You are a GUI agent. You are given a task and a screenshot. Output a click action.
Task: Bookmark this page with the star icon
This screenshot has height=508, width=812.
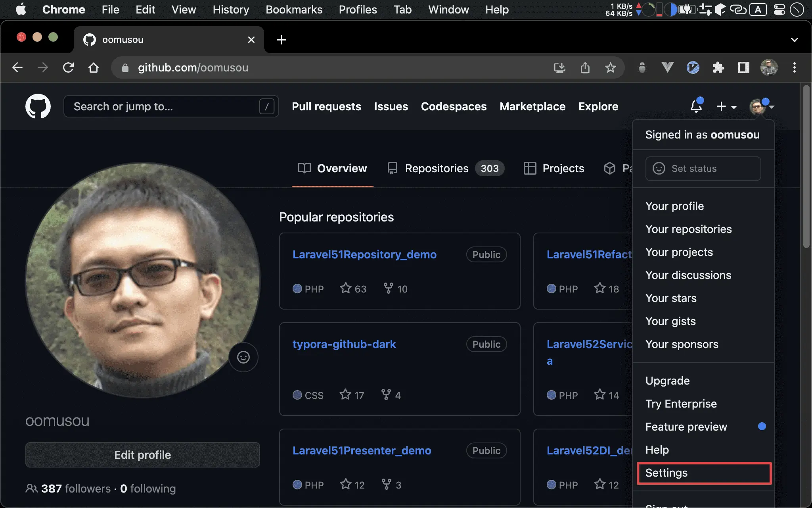pos(611,67)
